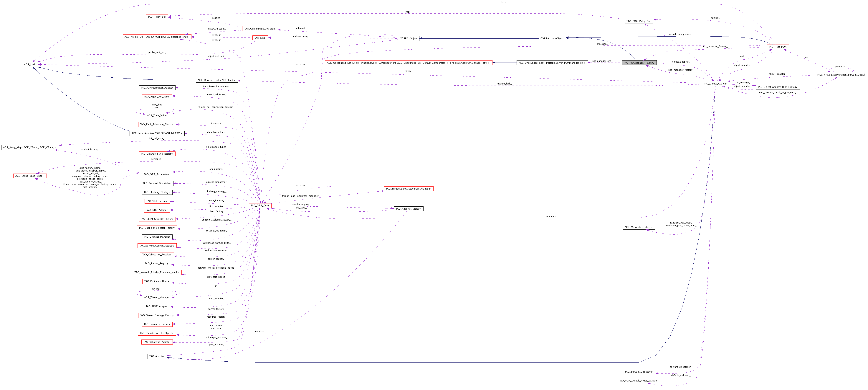The width and height of the screenshot is (868, 390).
Task: Click the ACE_Time_Value class box
Action: (157, 115)
